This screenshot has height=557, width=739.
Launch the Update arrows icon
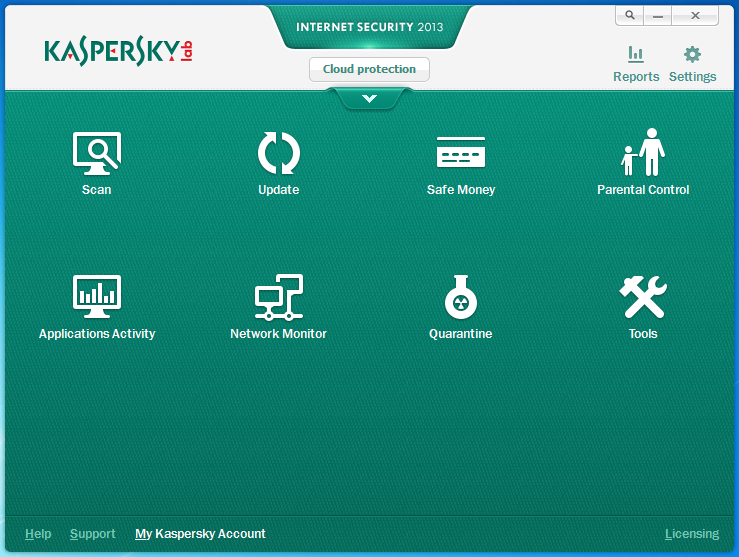click(279, 153)
